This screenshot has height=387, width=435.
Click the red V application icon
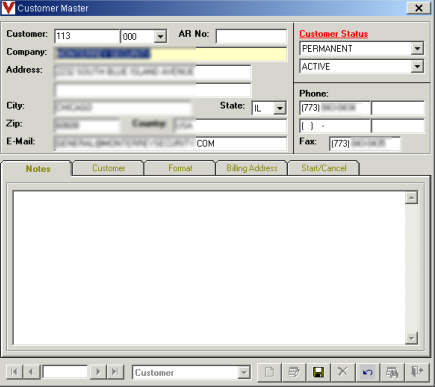tap(8, 8)
